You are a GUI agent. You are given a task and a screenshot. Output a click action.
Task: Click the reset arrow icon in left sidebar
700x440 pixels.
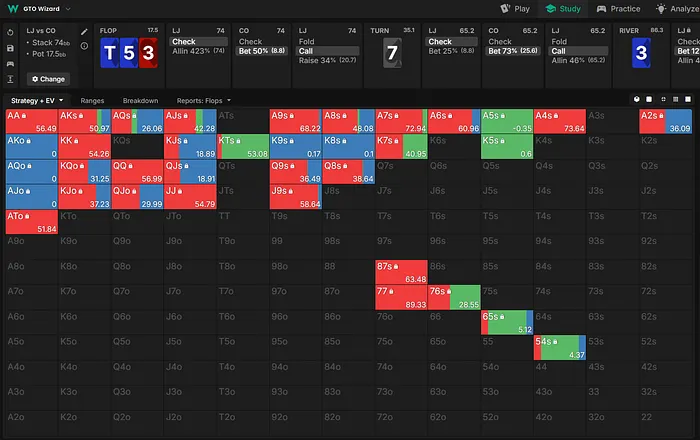pos(9,31)
